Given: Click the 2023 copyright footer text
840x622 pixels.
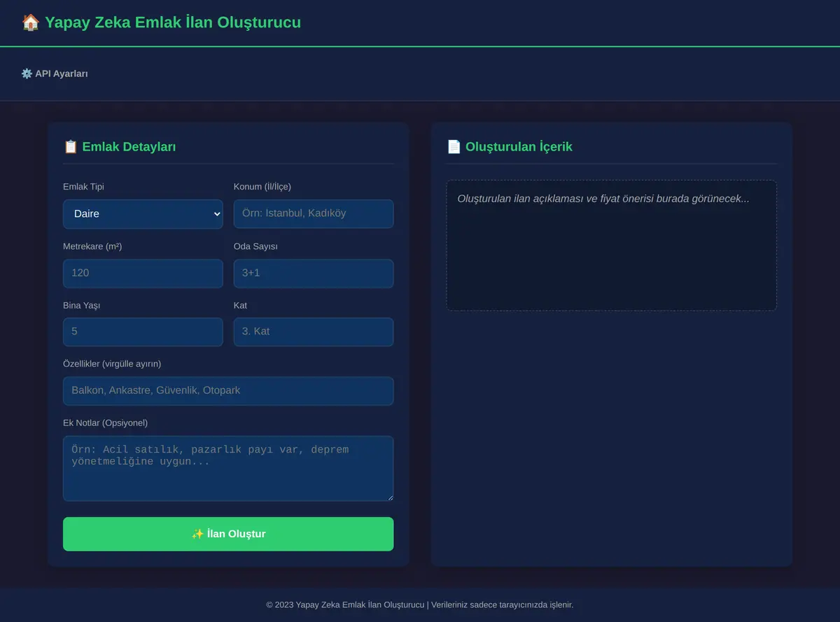Looking at the screenshot, I should pos(420,605).
